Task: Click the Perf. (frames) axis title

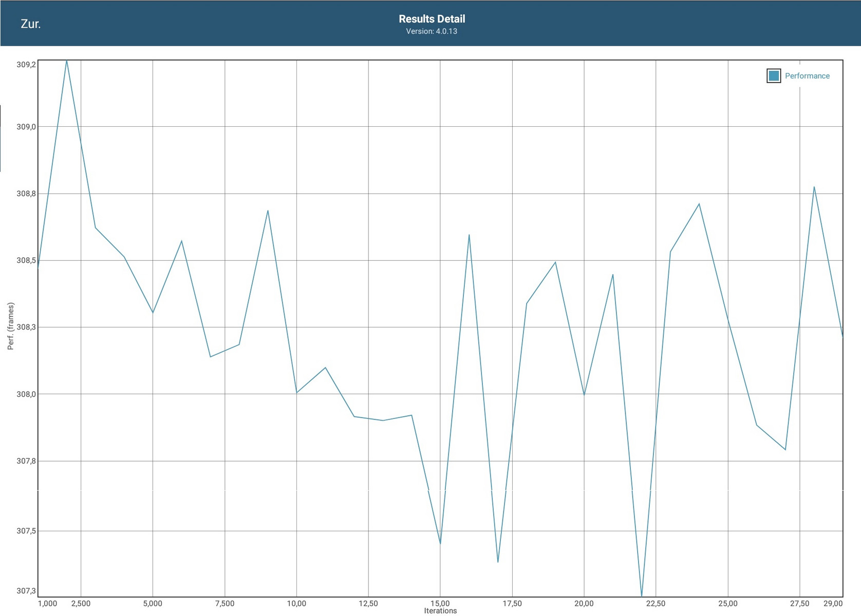Action: pos(11,326)
